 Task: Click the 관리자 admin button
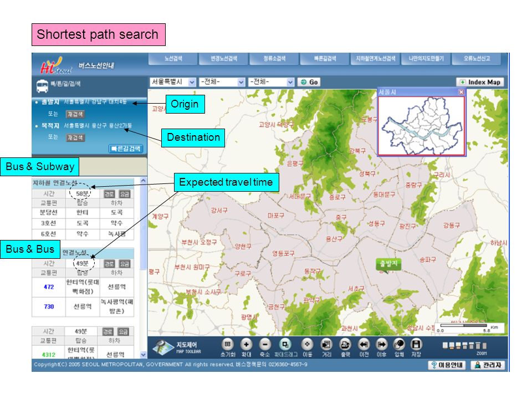(488, 365)
